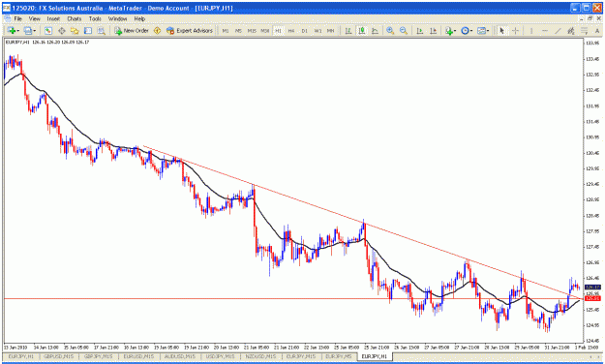Select the Vertical Line drawing tool
The width and height of the screenshot is (605, 364).
[531, 30]
